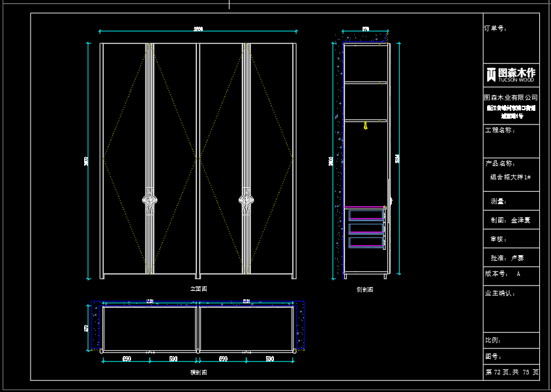The width and height of the screenshot is (551, 392).
Task: Click the 制图 drafter name cell
Action: pos(511,220)
